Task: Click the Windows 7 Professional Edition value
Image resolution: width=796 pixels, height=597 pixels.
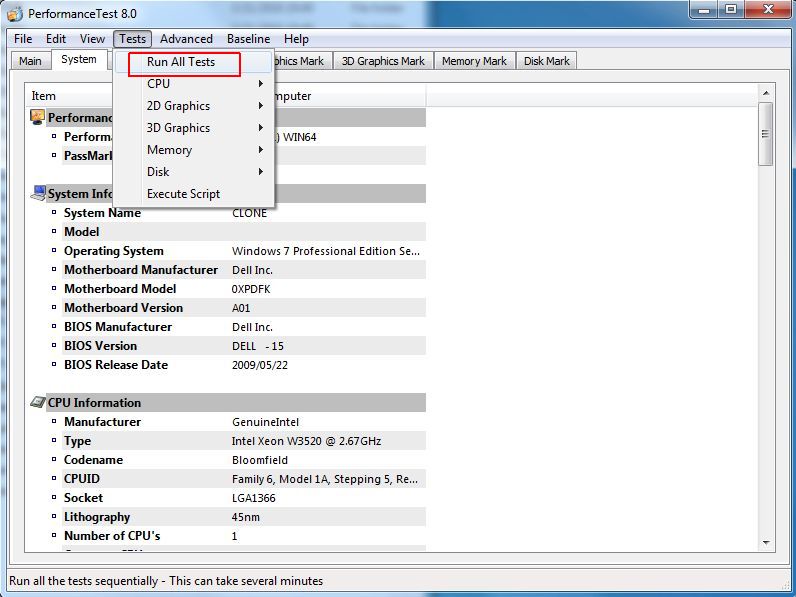Action: click(x=325, y=251)
